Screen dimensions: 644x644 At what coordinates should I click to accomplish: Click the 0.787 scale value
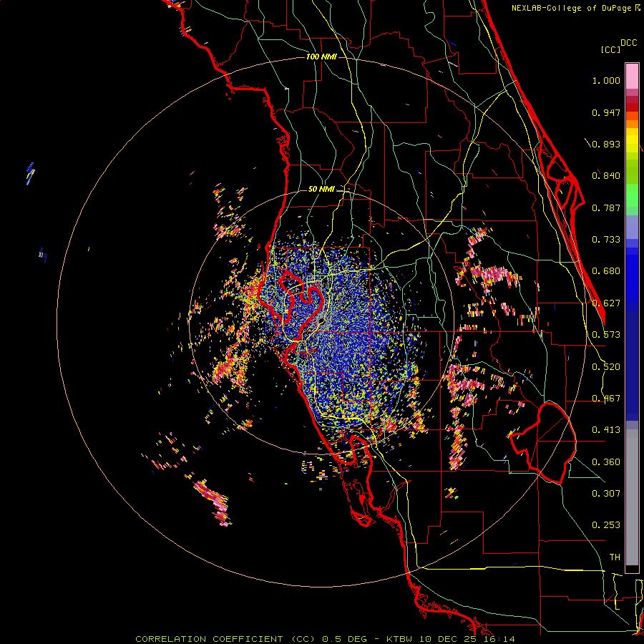(x=606, y=208)
